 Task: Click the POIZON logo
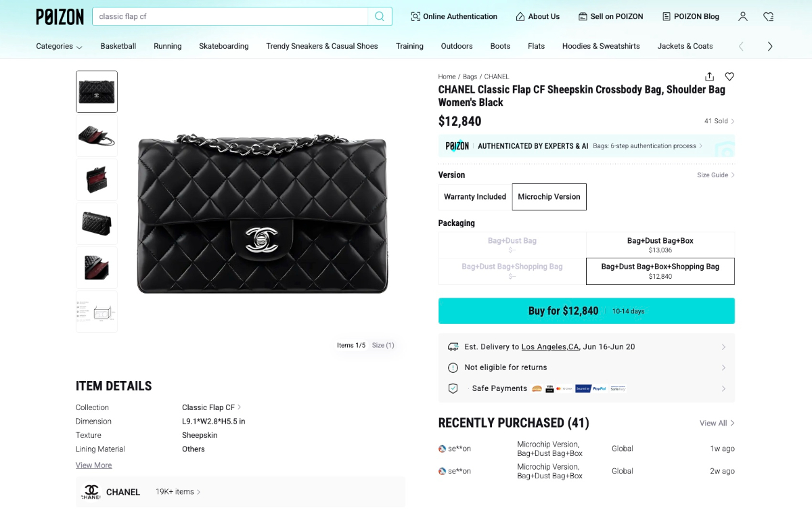[60, 17]
